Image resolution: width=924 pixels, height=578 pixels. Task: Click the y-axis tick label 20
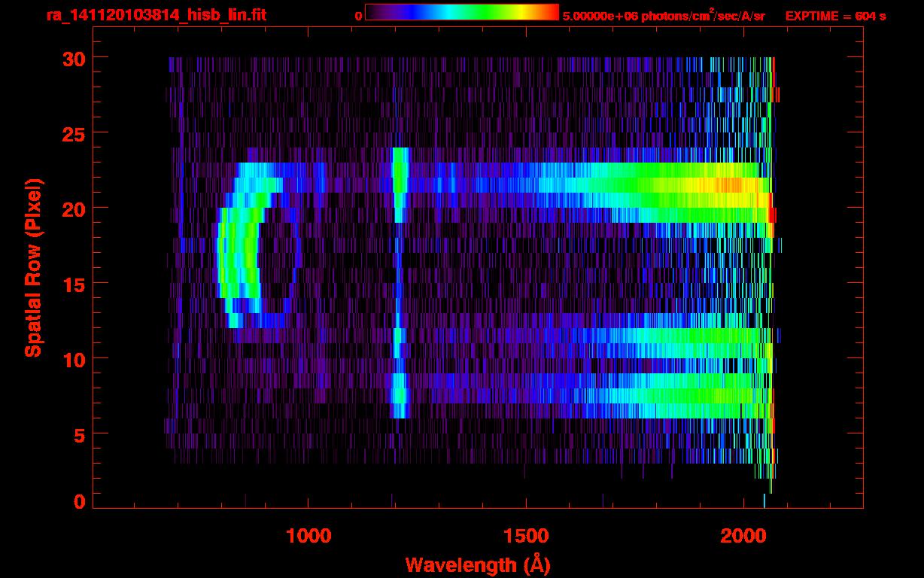[72, 208]
